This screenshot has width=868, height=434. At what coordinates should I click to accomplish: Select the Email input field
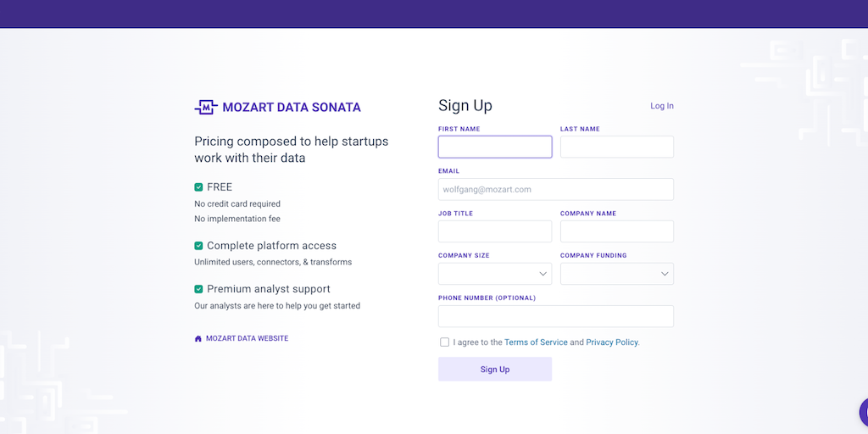556,189
